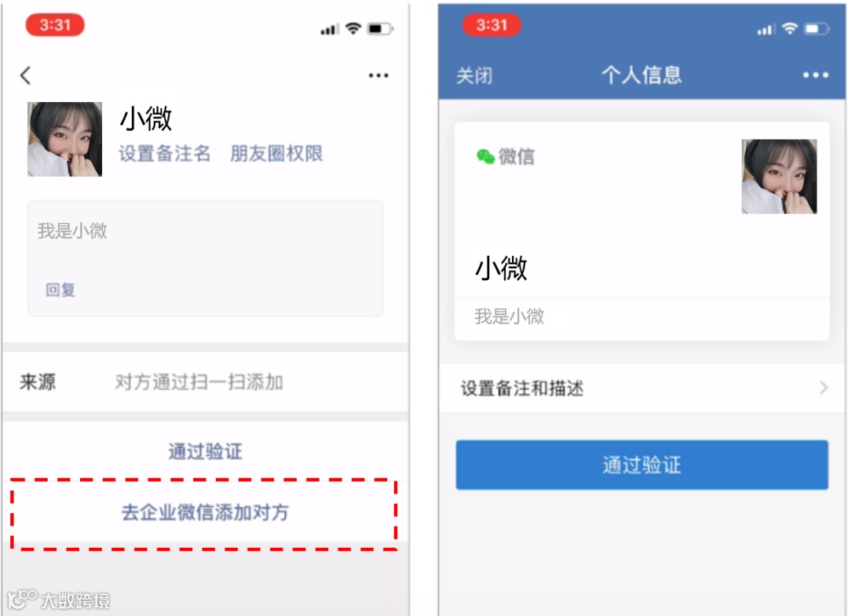Select 去企业微信添加对方 option
Viewport: 848px width, 616px height.
pos(205,512)
